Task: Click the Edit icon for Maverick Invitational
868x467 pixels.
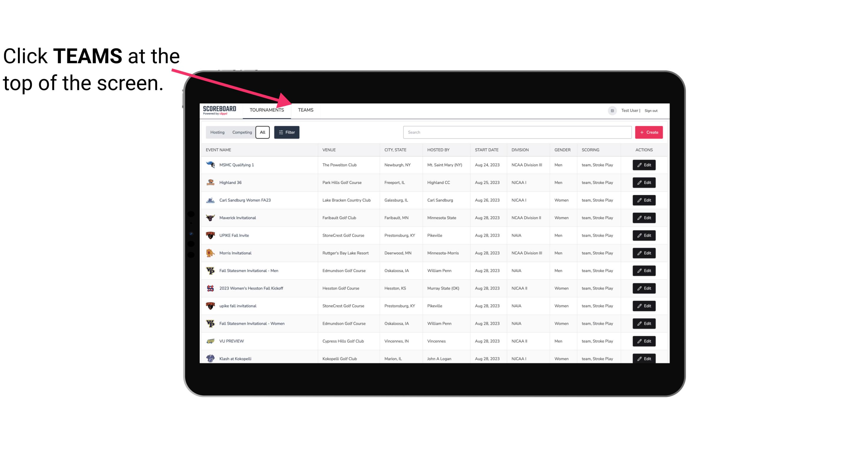Action: (x=644, y=217)
